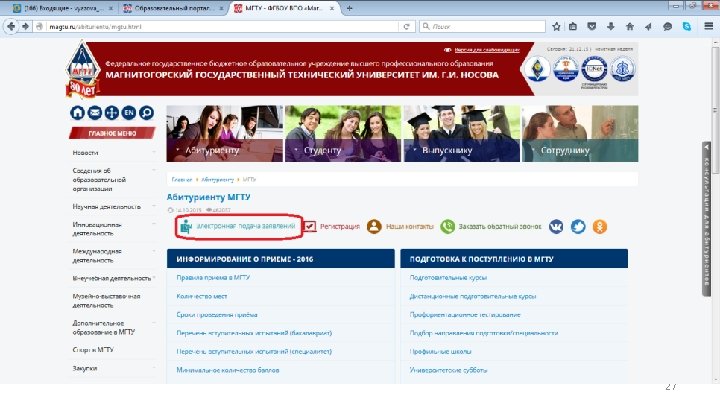This screenshot has width=720, height=405.
Task: Expand Сведения об образовательной организации arrow
Action: coord(154,170)
